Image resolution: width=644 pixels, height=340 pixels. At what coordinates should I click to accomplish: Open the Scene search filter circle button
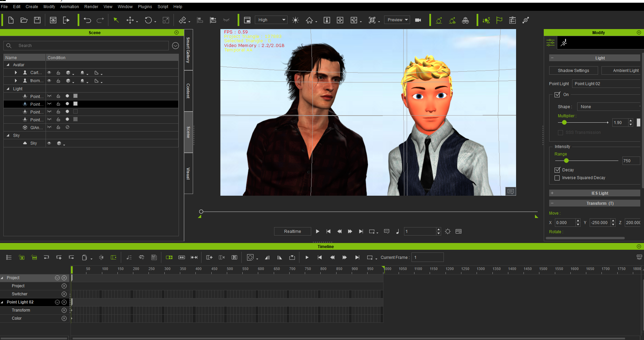tap(176, 46)
